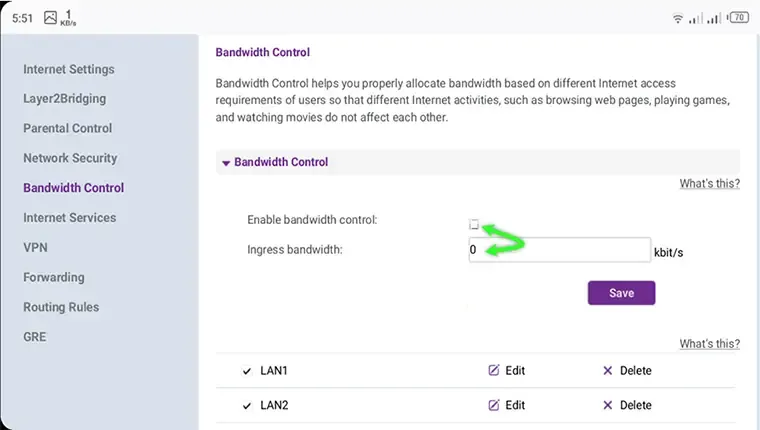The height and width of the screenshot is (430, 760).
Task: Click the Ingress bandwidth input field
Action: tap(559, 250)
